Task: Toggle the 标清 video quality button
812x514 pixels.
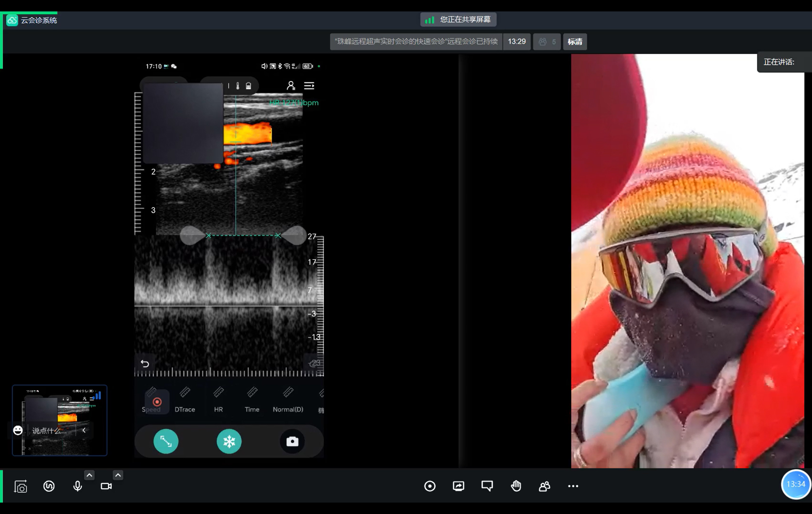Action: pyautogui.click(x=575, y=42)
